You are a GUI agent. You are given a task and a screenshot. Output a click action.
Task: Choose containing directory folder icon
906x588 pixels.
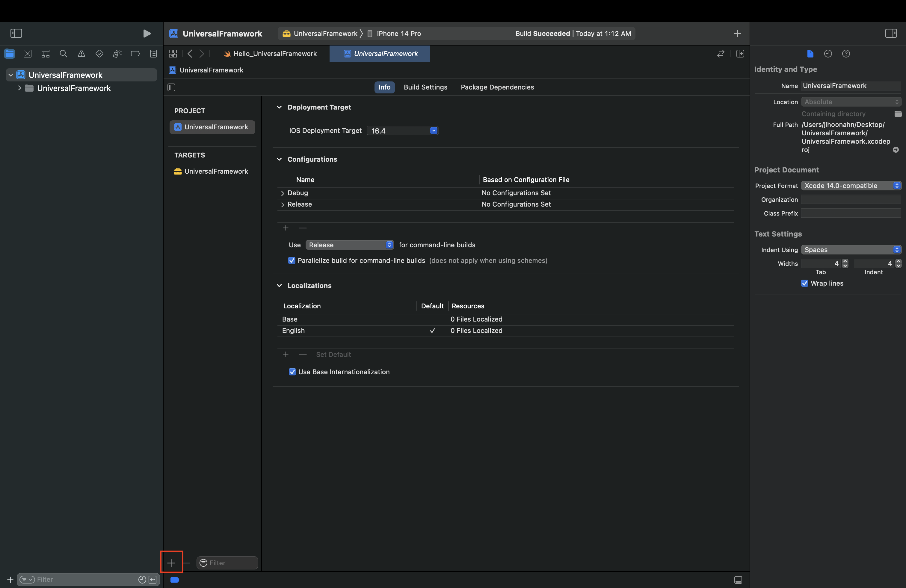(x=898, y=114)
